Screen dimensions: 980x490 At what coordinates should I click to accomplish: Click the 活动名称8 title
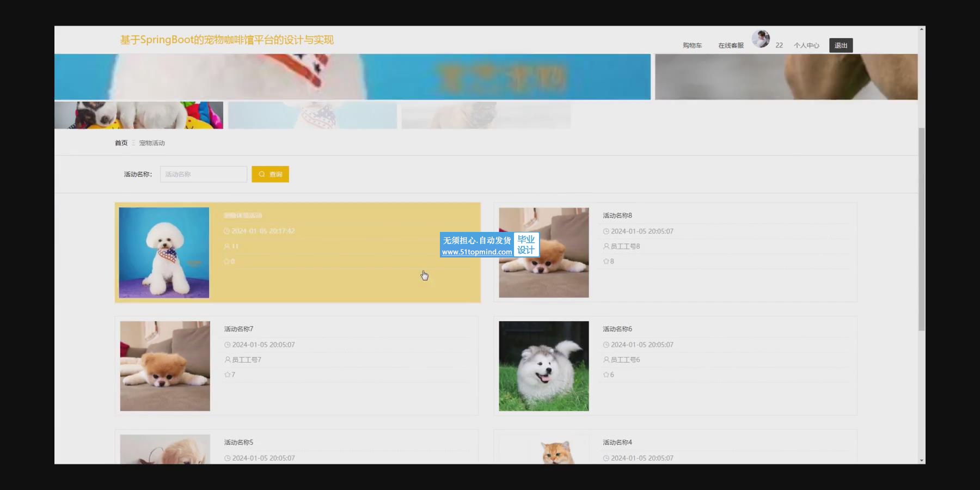tap(617, 216)
